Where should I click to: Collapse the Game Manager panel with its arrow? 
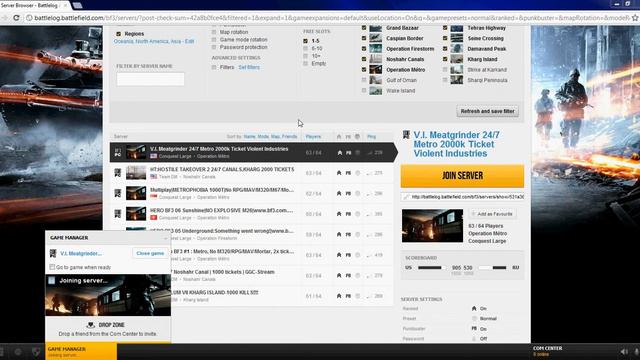166,238
